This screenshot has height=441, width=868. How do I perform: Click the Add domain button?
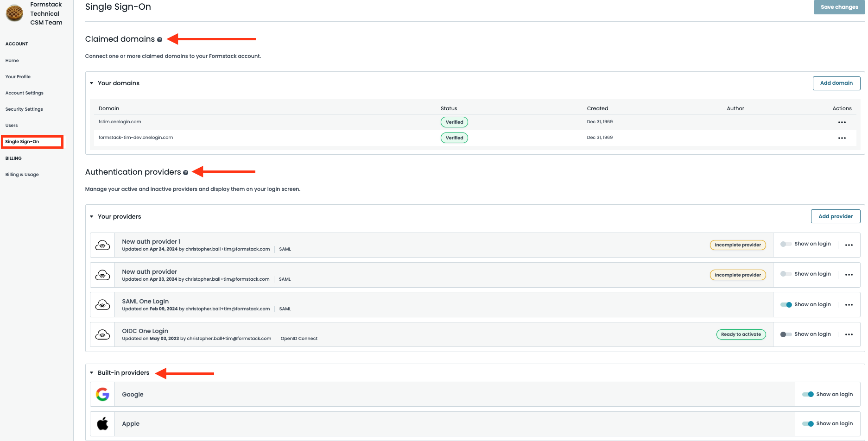click(x=836, y=83)
